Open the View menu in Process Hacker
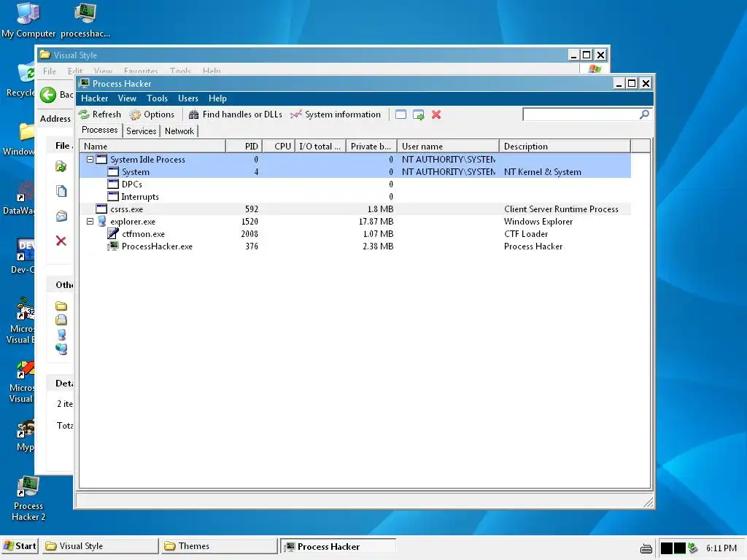 pos(127,98)
